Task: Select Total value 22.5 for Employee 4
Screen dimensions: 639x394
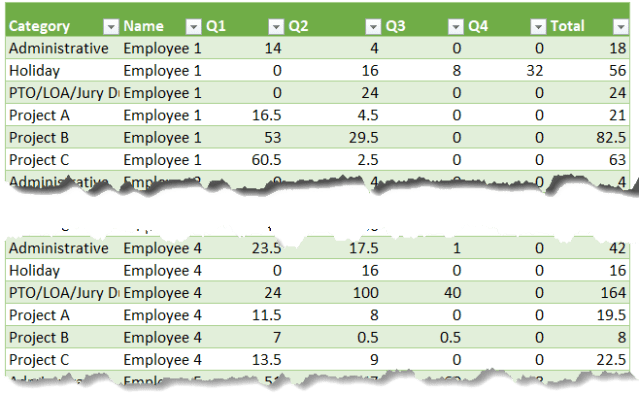Action: 611,360
